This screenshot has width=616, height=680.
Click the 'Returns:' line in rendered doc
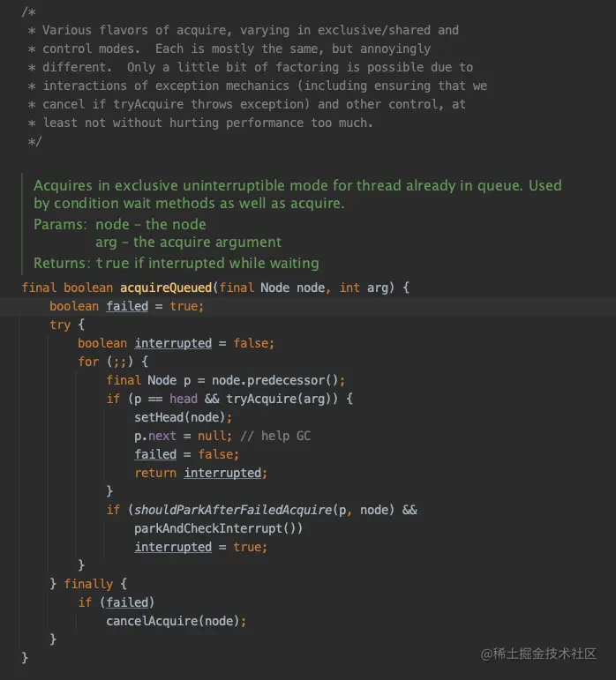pos(177,263)
